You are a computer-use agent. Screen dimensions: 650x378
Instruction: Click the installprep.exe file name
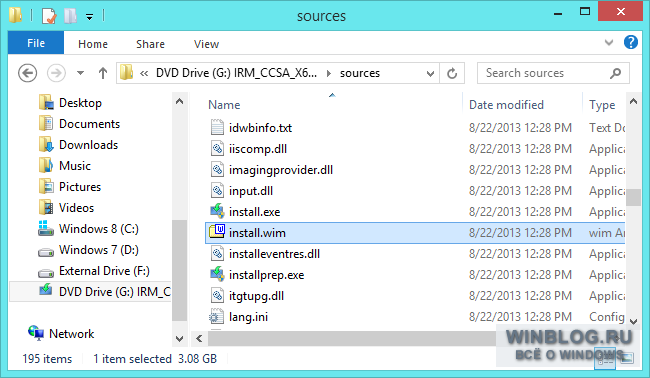pos(267,275)
